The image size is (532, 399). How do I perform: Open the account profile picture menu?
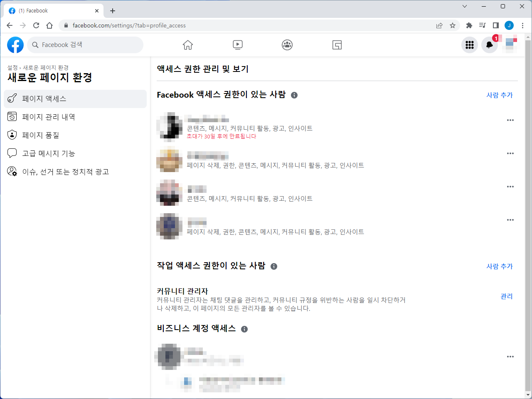510,45
